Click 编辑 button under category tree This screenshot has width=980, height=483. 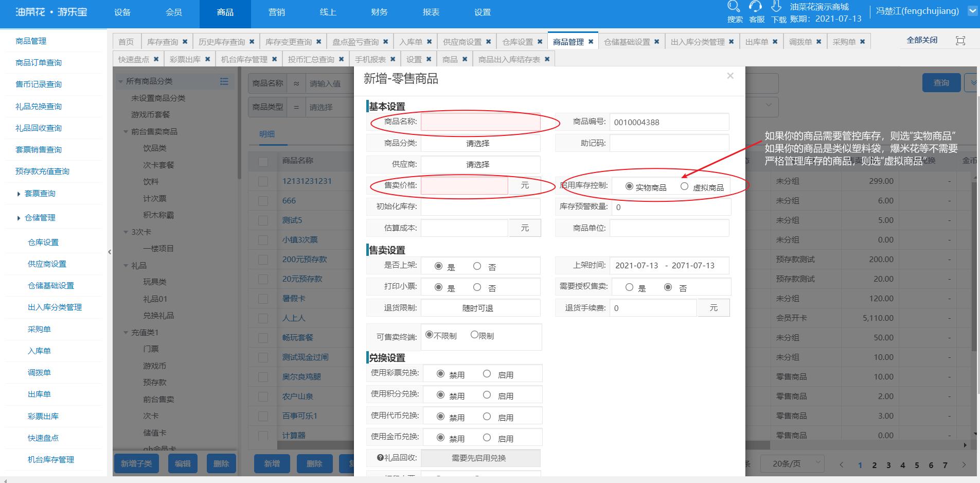[x=183, y=463]
